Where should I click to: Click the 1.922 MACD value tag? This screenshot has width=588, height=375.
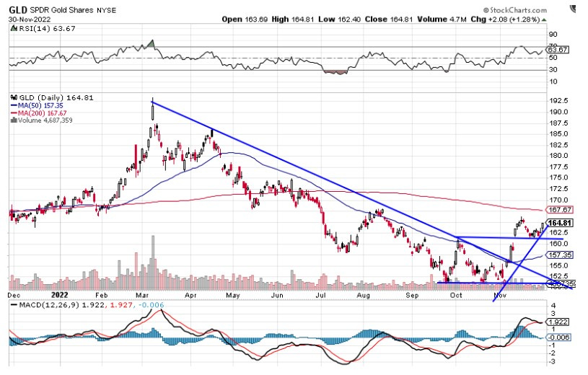(x=558, y=322)
